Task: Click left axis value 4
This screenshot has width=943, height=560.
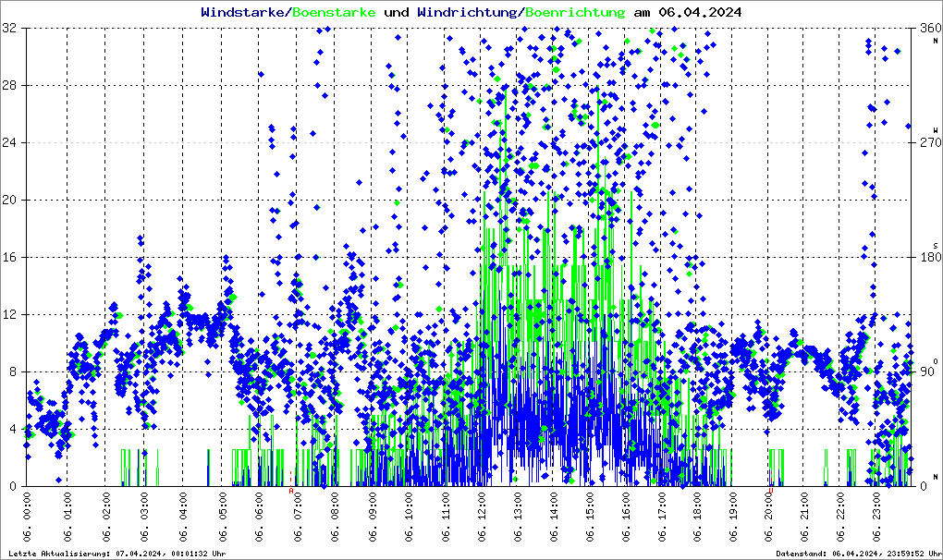Action: point(13,429)
